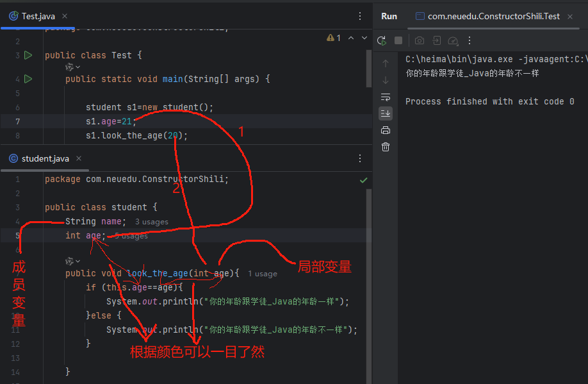Click the Test.java vertical scrollbar

tap(369, 69)
